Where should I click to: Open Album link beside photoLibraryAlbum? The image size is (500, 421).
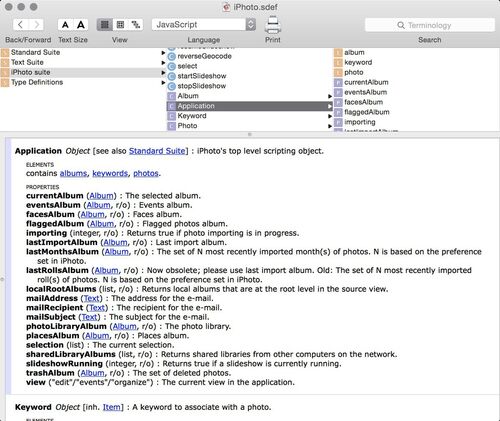(x=124, y=326)
